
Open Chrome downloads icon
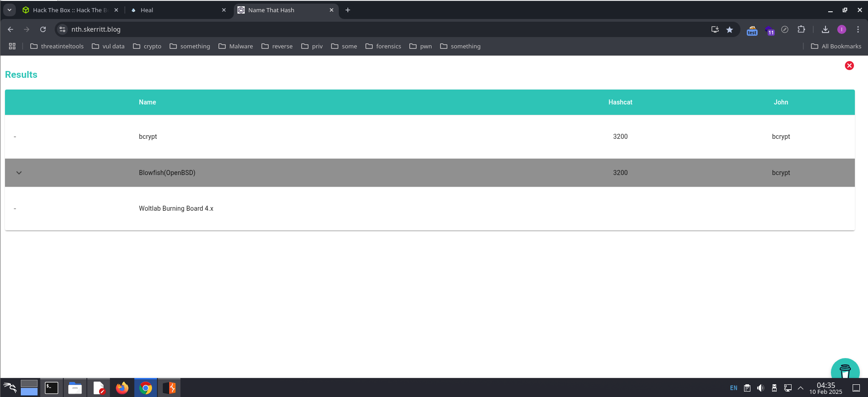[x=825, y=29]
